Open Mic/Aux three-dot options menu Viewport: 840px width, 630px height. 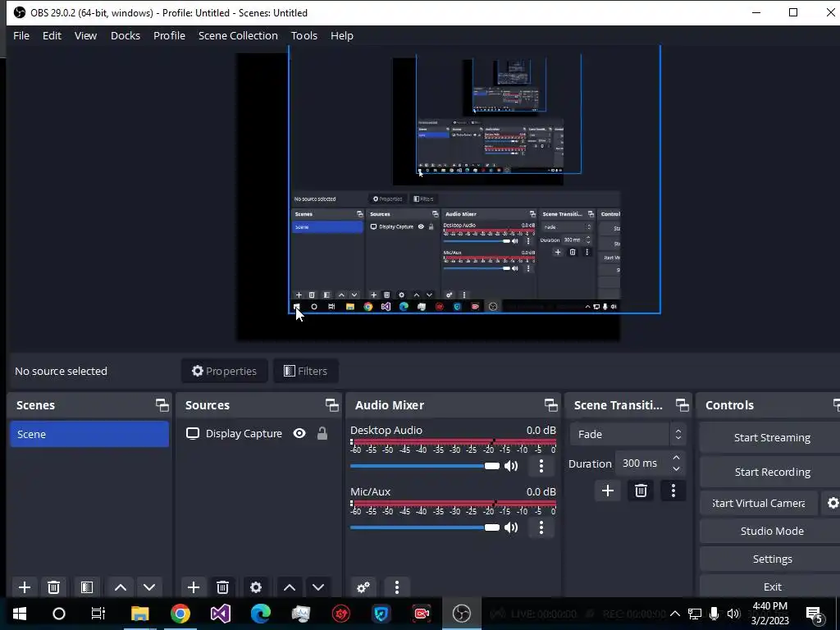[541, 527]
